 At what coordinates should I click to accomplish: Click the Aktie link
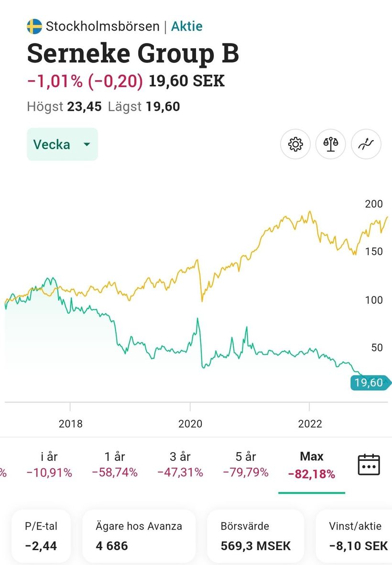tap(187, 26)
